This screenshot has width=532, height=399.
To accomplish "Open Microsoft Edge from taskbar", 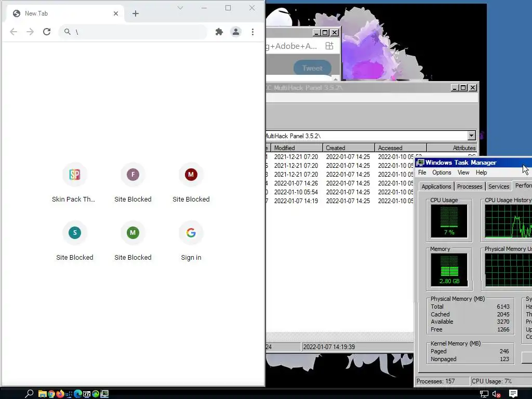I will click(x=78, y=394).
